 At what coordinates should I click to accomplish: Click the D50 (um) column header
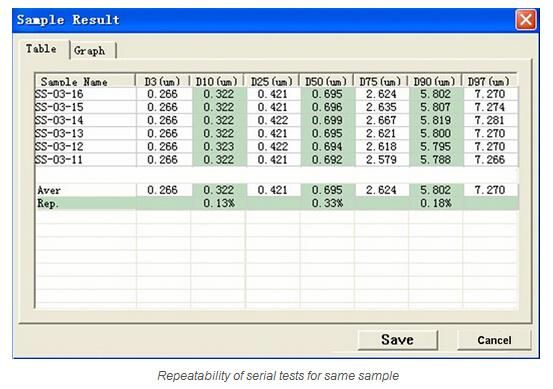pos(326,81)
